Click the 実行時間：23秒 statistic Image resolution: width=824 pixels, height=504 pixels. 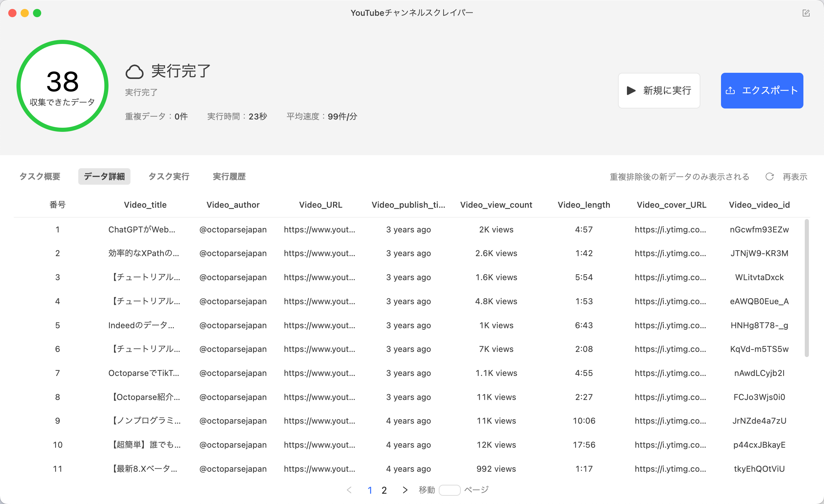coord(237,116)
